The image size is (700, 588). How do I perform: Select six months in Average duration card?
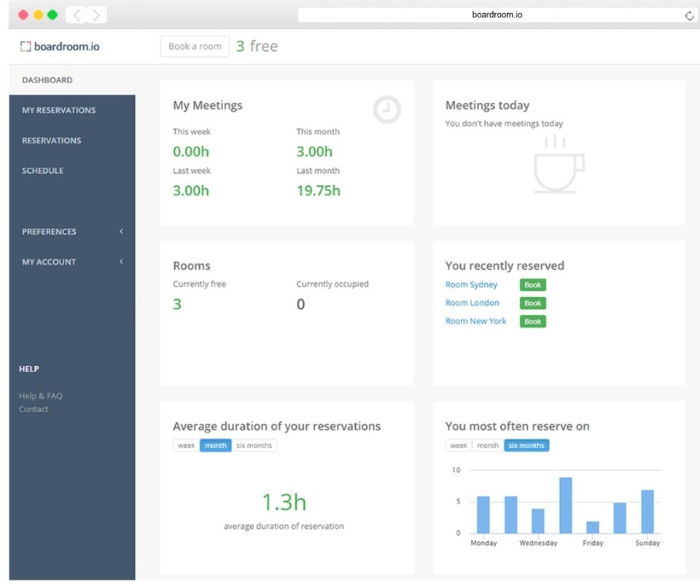tap(254, 446)
